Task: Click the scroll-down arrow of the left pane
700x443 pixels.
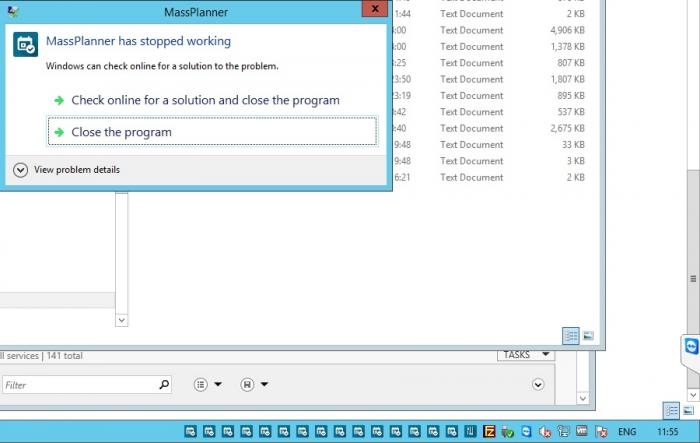Action: tap(121, 320)
